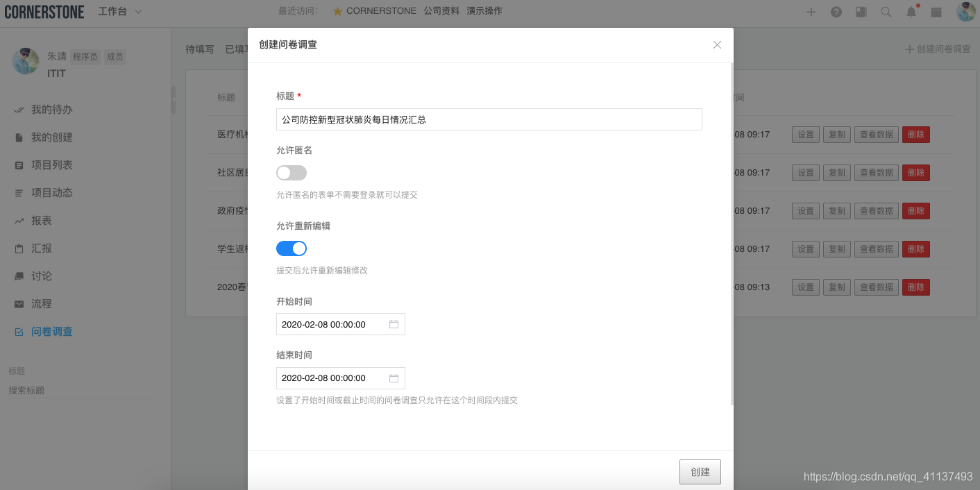Open 项目列表 in the sidebar

52,165
